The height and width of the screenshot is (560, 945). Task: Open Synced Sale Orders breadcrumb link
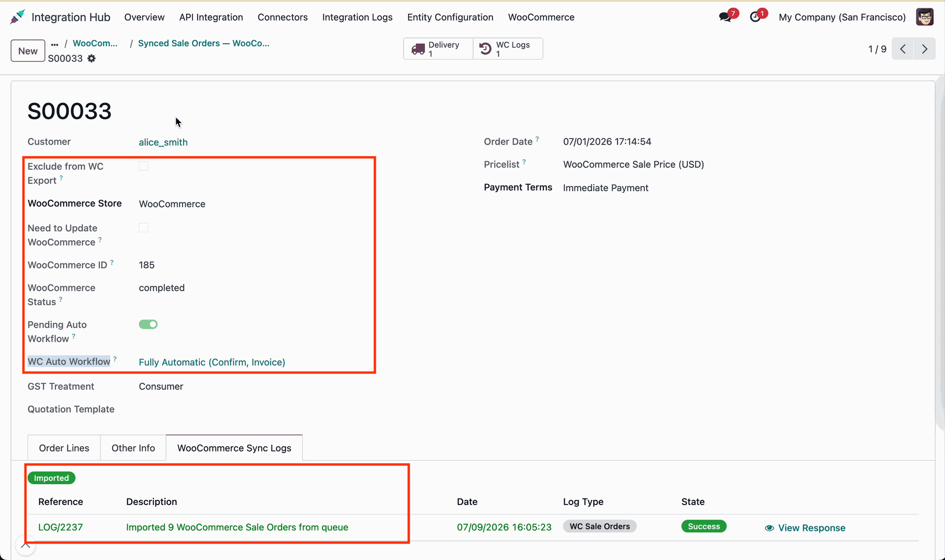[204, 43]
